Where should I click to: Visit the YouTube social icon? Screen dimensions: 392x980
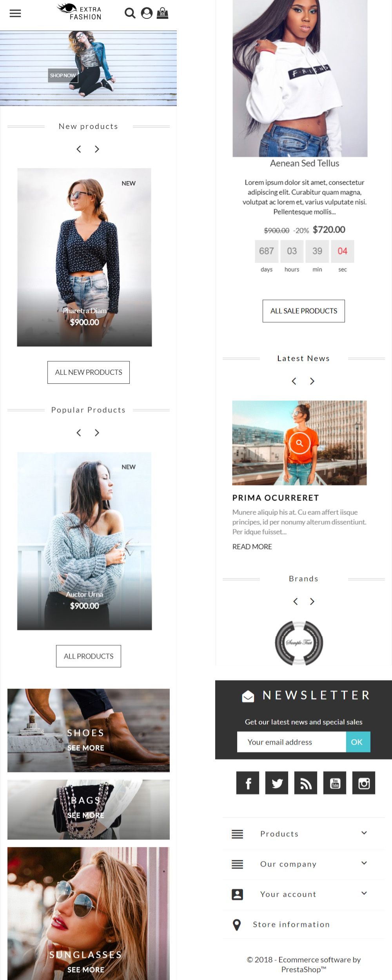click(x=335, y=783)
